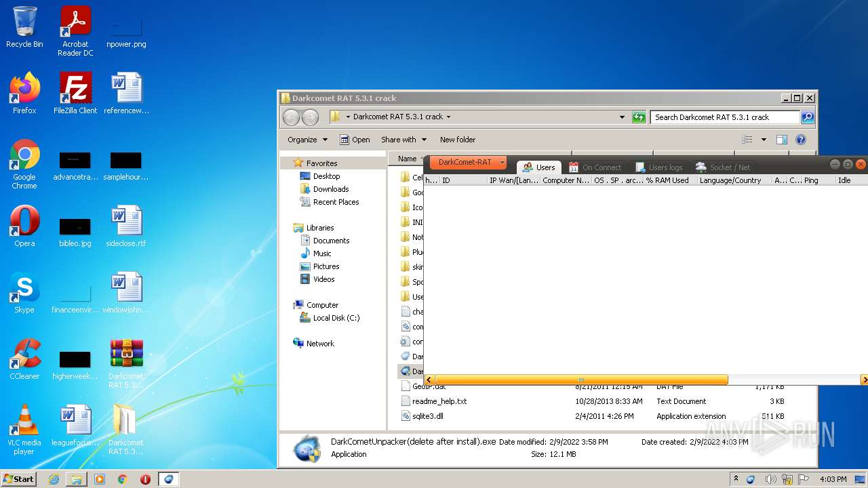Refresh the Explorer folder view
This screenshot has height=488, width=868.
point(639,117)
